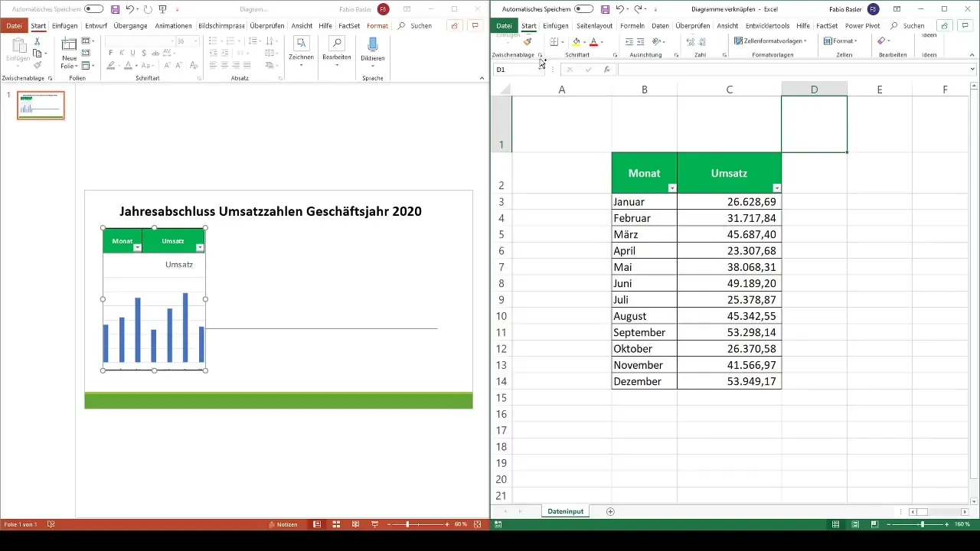The height and width of the screenshot is (551, 980).
Task: Select the Dateninput sheet tab
Action: (566, 511)
